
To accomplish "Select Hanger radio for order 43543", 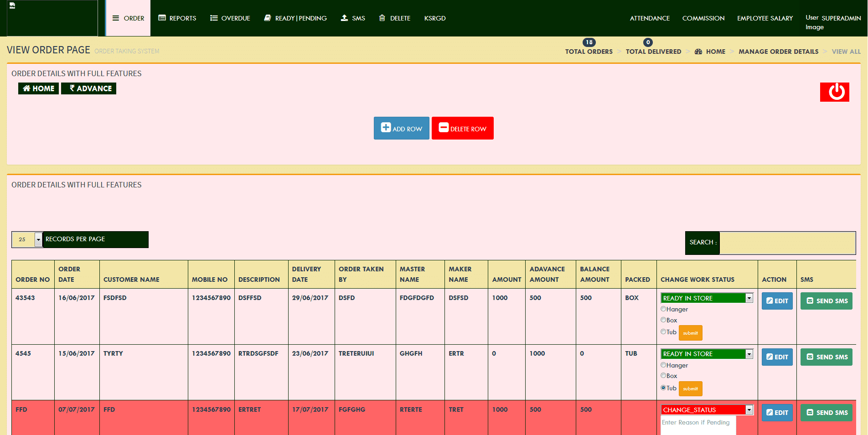I will click(663, 309).
